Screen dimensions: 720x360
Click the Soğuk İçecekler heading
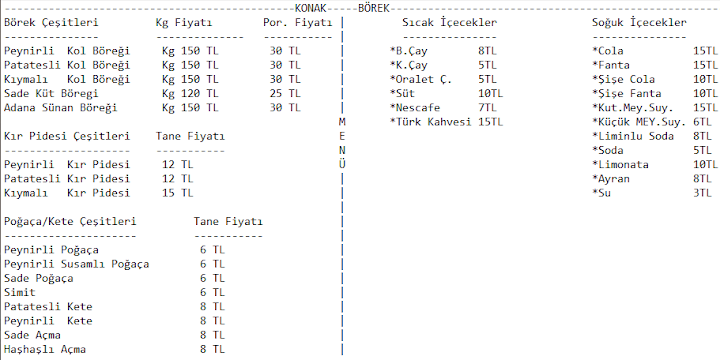tap(640, 22)
